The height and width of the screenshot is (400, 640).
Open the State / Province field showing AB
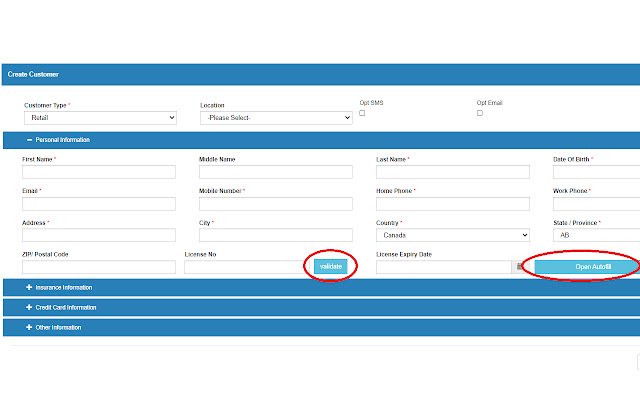click(596, 235)
